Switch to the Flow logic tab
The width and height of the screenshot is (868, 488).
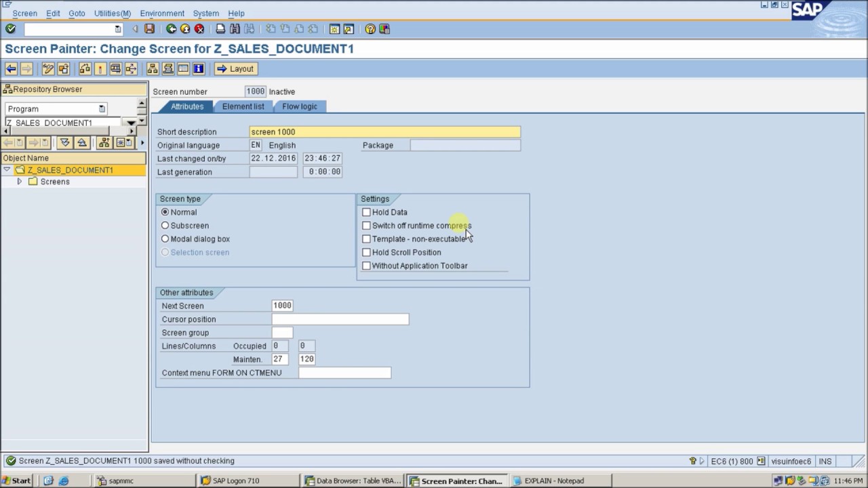pos(300,106)
